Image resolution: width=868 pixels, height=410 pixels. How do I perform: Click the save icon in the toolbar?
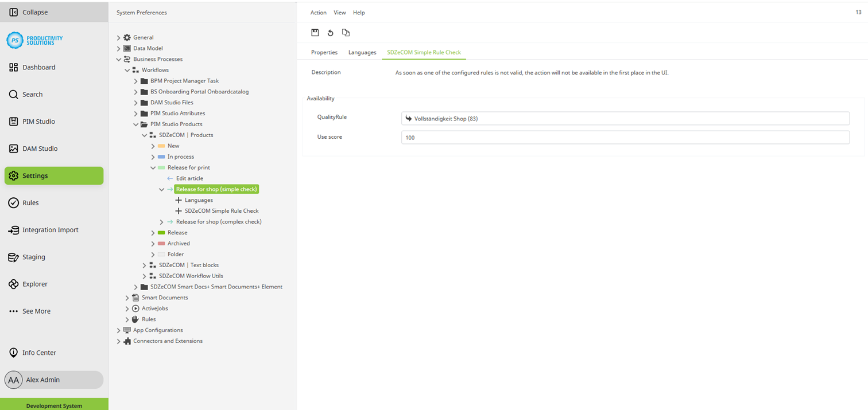(315, 33)
